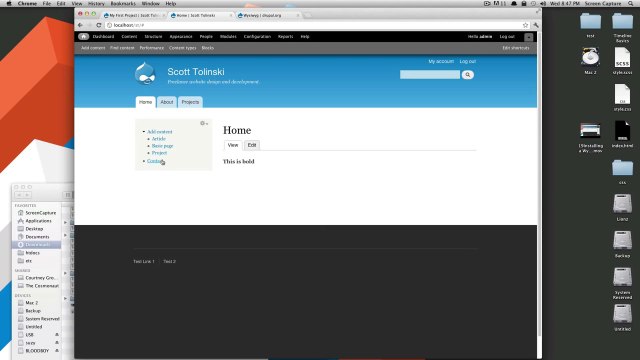Switch to the About site tab
640x360 pixels.
tap(167, 102)
